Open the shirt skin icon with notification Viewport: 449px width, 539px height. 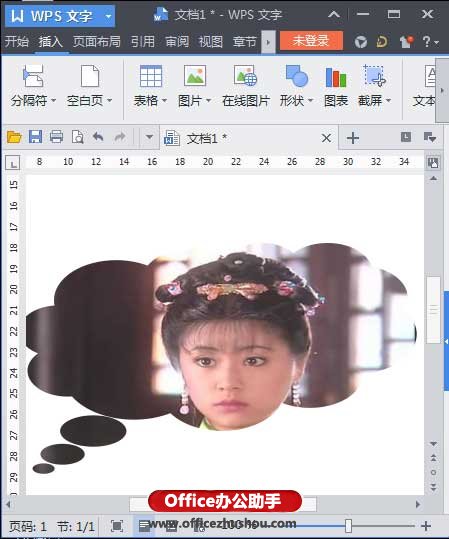(x=406, y=42)
